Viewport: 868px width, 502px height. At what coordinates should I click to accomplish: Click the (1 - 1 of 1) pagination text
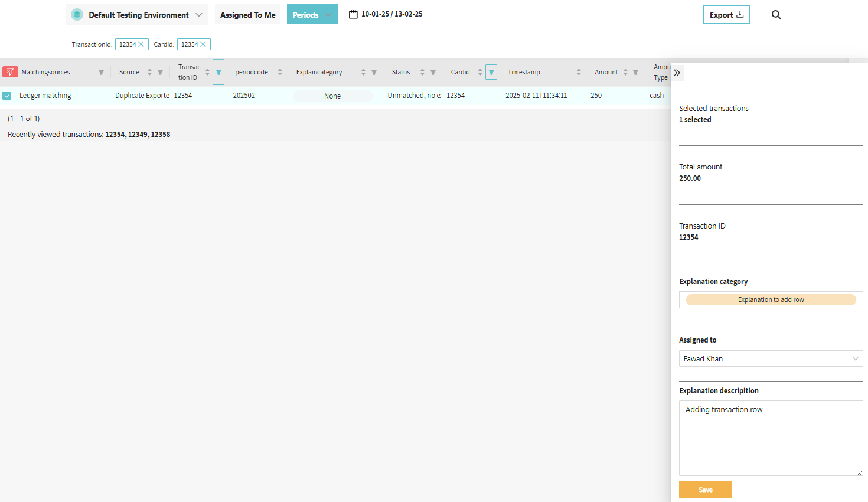coord(24,119)
